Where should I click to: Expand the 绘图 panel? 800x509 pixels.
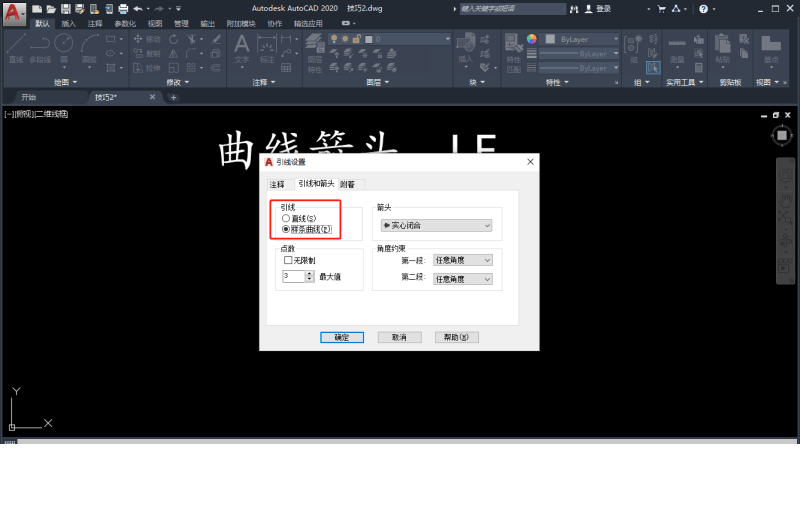click(65, 82)
